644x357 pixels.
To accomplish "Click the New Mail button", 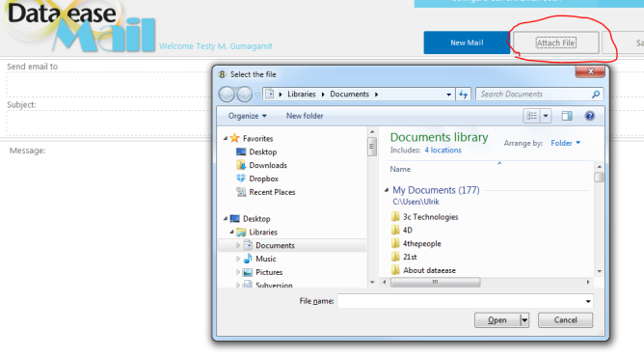I will pyautogui.click(x=467, y=42).
